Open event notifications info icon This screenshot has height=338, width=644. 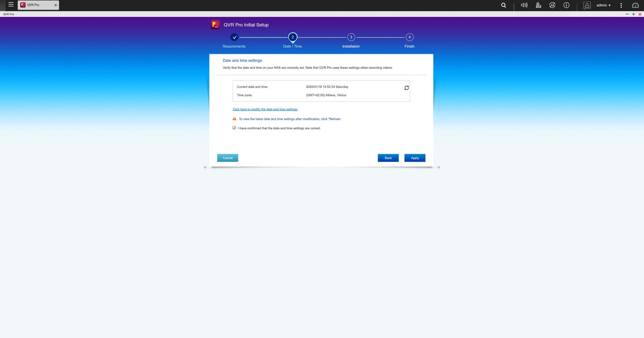click(566, 5)
